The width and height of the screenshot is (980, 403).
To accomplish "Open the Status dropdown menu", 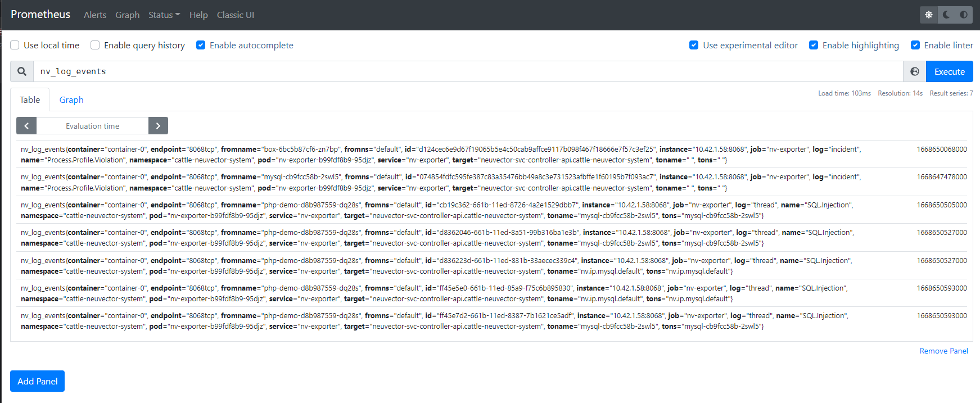I will (164, 15).
